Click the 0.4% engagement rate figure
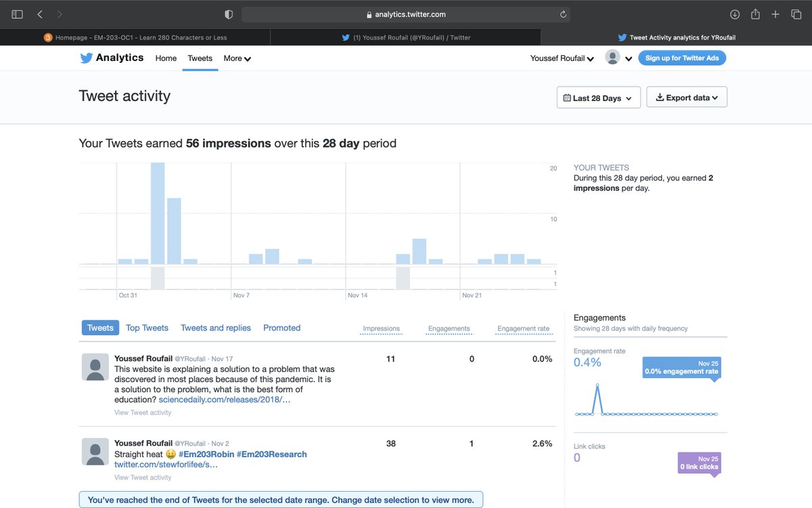This screenshot has width=812, height=508. click(x=587, y=362)
